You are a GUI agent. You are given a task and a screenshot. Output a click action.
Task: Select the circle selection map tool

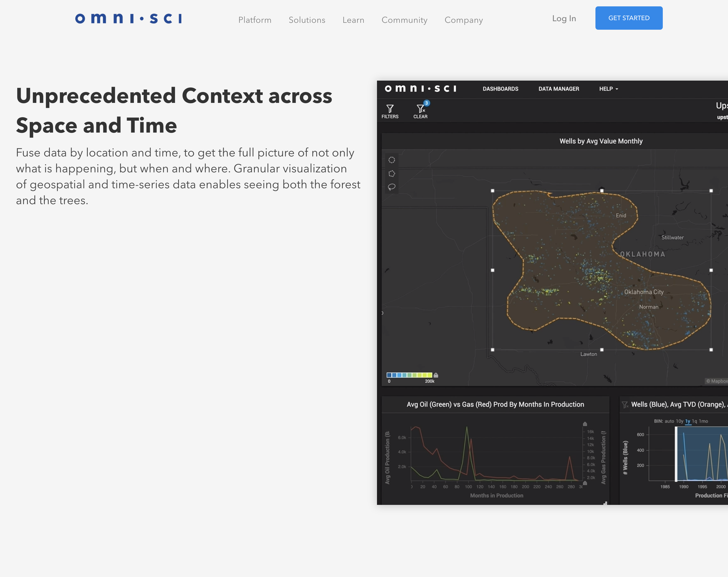(392, 160)
